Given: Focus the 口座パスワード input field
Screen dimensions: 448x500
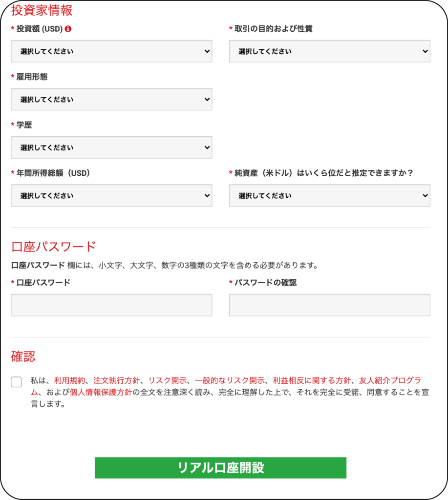Looking at the screenshot, I should (111, 305).
